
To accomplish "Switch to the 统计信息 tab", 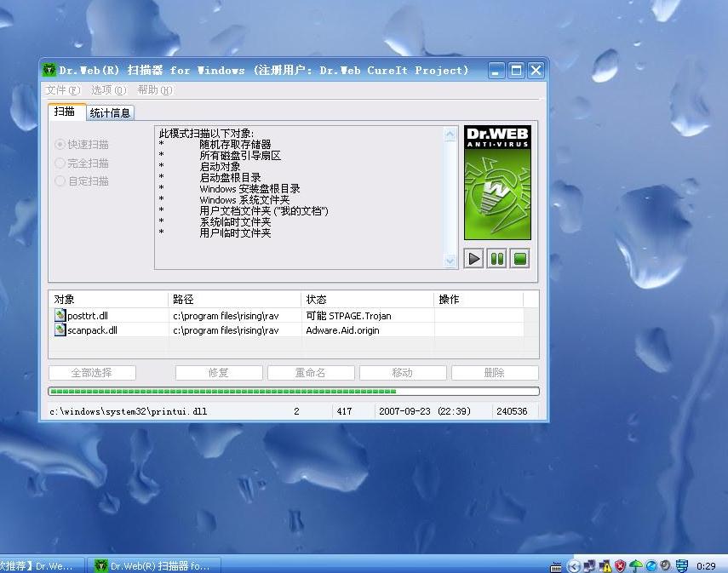I will click(110, 112).
